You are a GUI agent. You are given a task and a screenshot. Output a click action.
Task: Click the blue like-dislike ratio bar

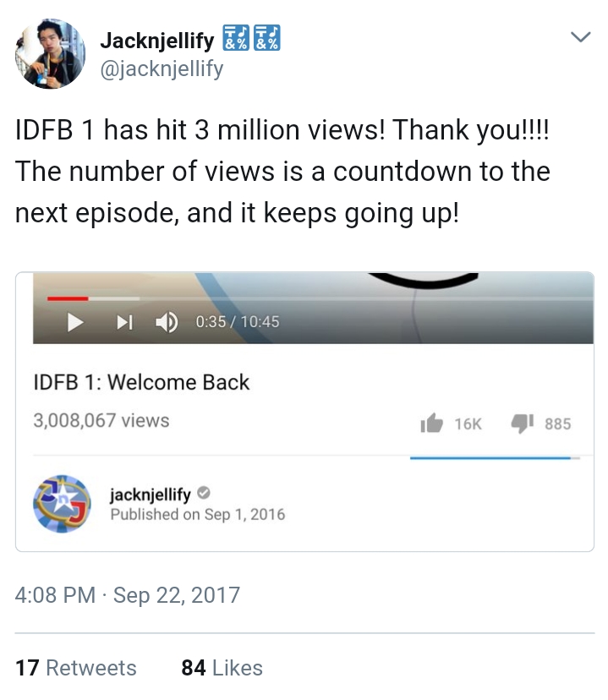coord(495,458)
